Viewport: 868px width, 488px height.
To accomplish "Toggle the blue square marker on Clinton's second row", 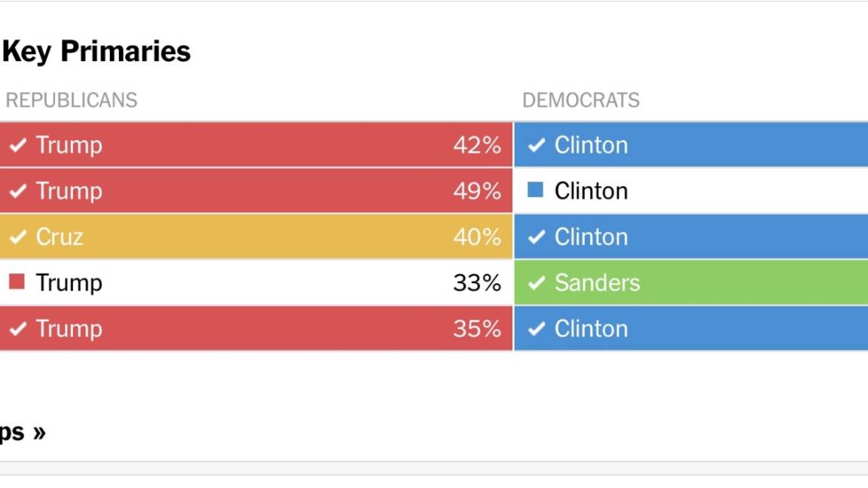I will [536, 191].
